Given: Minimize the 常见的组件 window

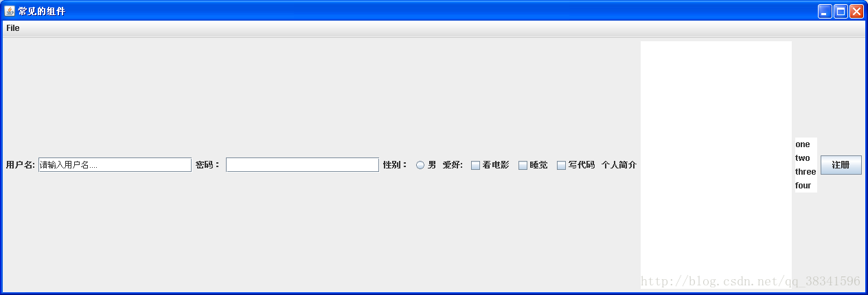Looking at the screenshot, I should tap(824, 11).
